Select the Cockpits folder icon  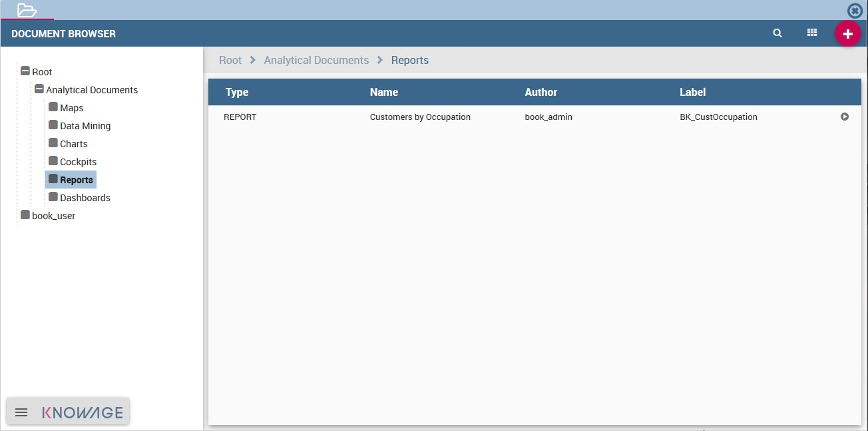point(53,161)
